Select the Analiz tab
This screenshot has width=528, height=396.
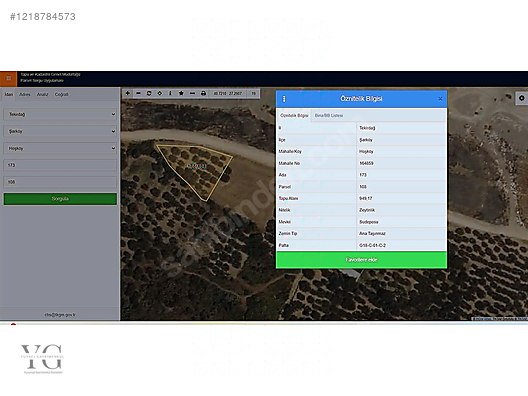click(42, 94)
